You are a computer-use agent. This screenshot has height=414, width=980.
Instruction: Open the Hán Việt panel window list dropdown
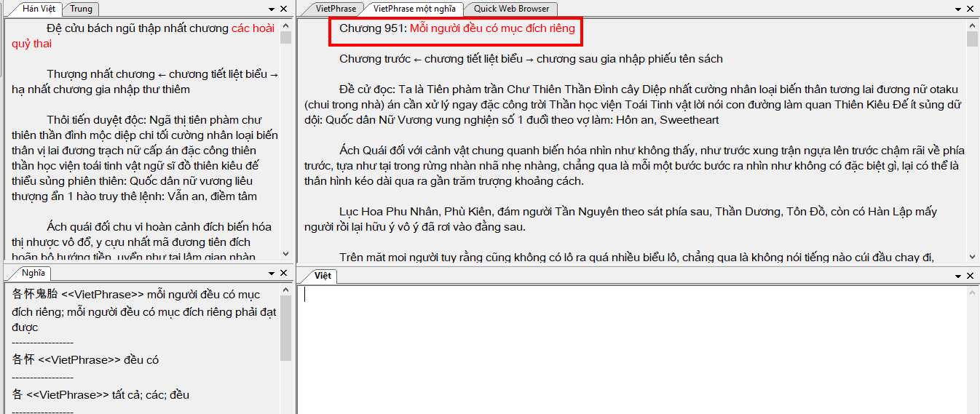[x=270, y=9]
